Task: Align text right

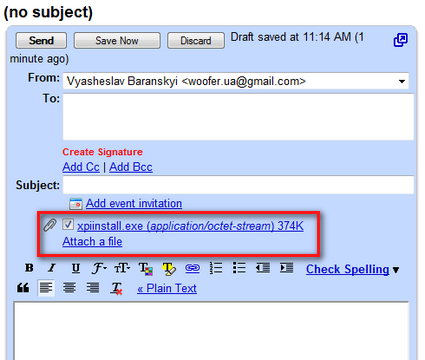Action: click(93, 288)
